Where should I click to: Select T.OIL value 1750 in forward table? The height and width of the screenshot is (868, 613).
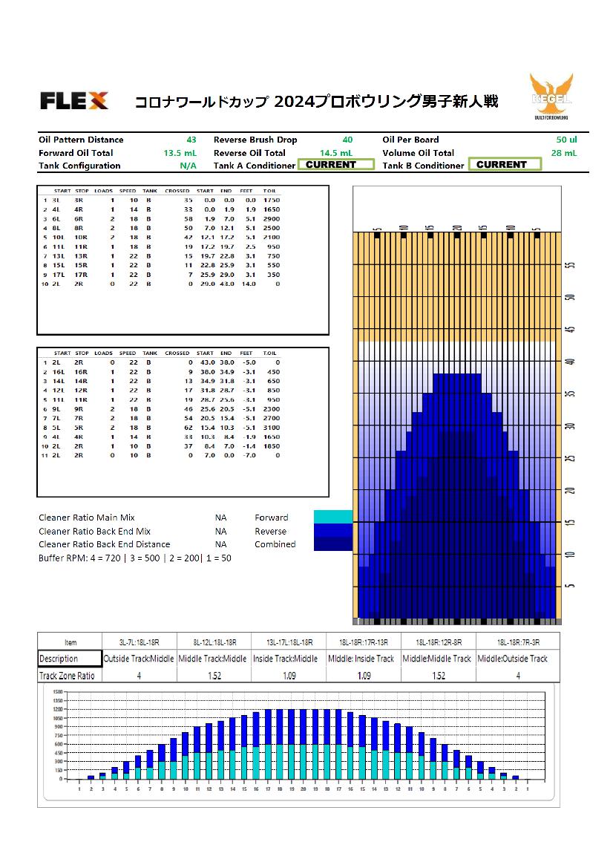[271, 200]
